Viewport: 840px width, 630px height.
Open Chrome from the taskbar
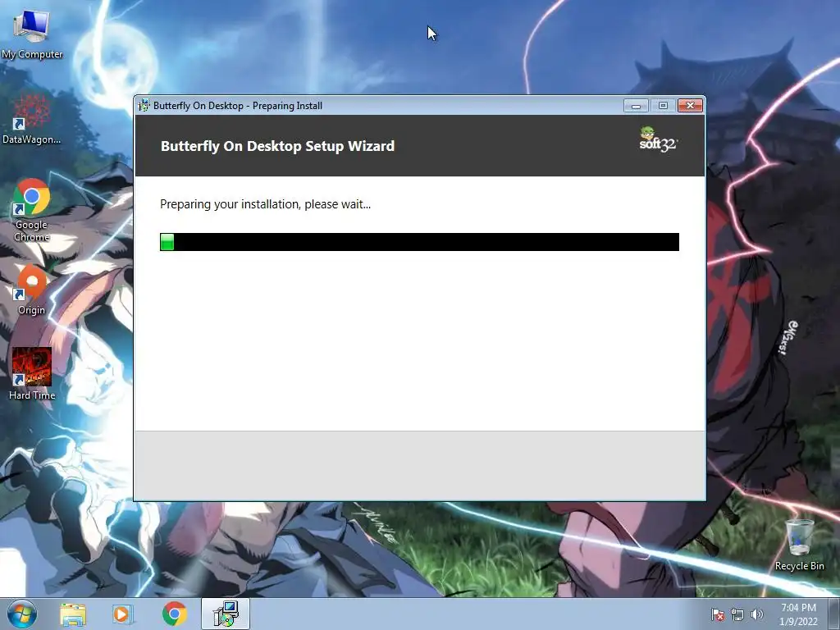click(x=175, y=614)
